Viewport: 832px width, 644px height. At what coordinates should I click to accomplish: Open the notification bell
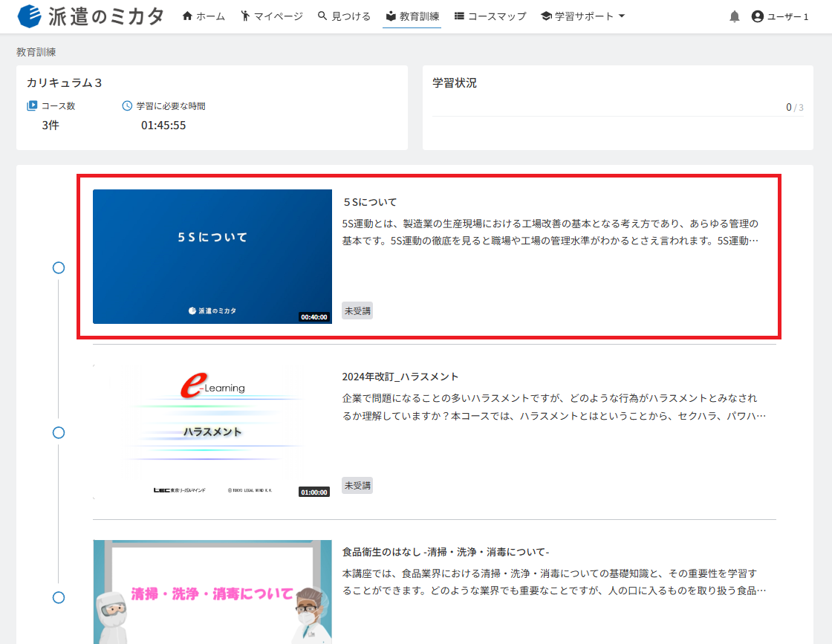click(735, 16)
